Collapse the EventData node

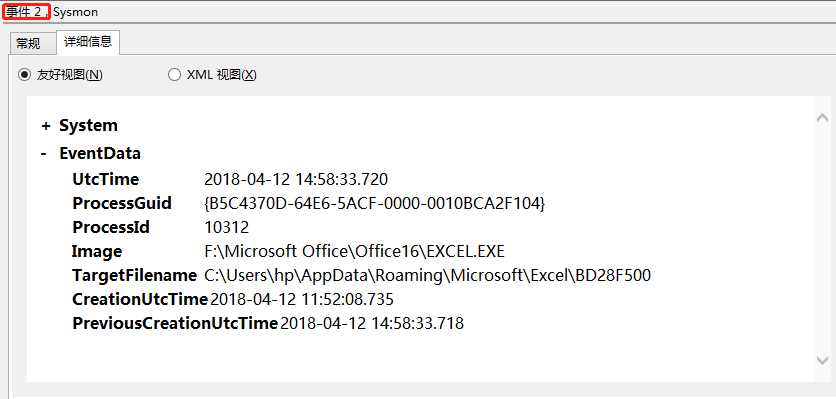[44, 154]
